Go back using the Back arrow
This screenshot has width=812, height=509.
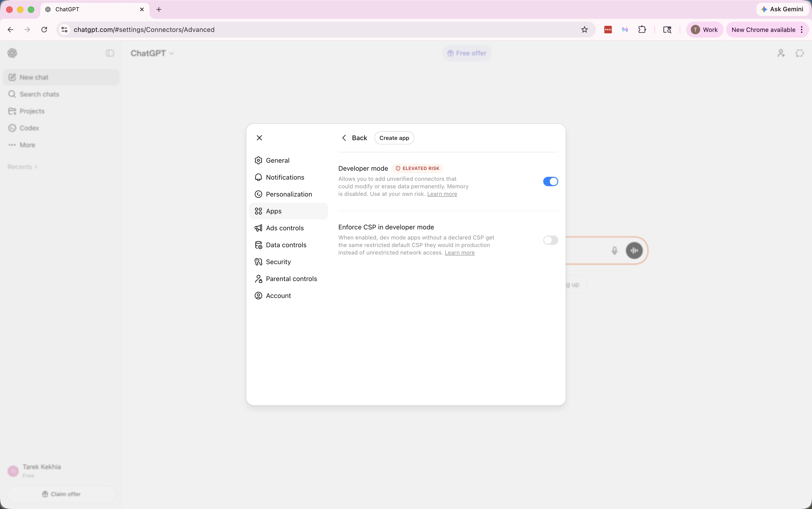coord(354,138)
